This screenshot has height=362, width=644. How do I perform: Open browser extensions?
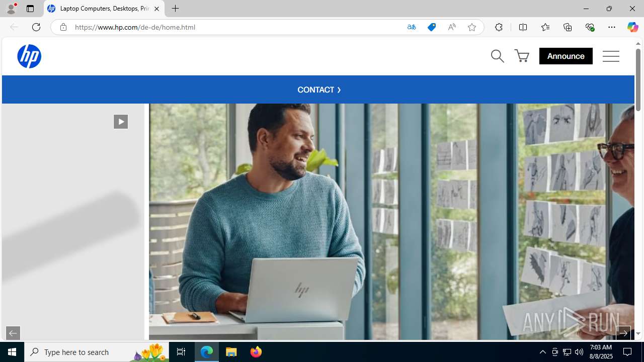(499, 27)
